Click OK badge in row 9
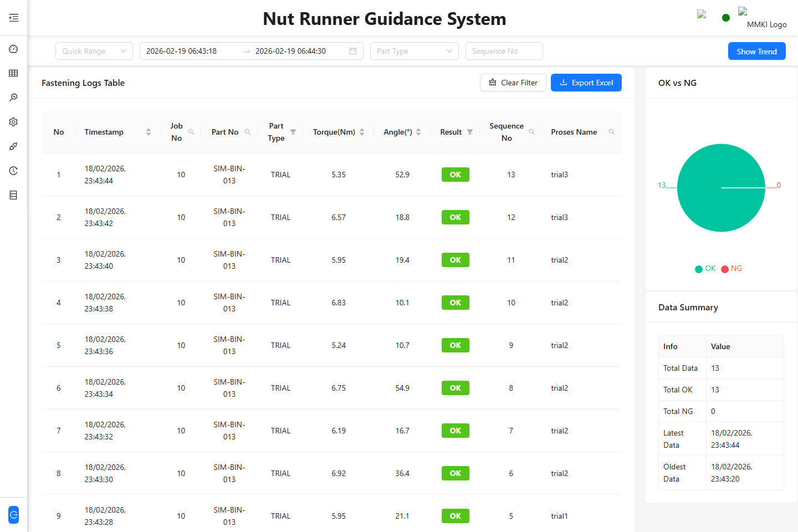 tap(456, 516)
